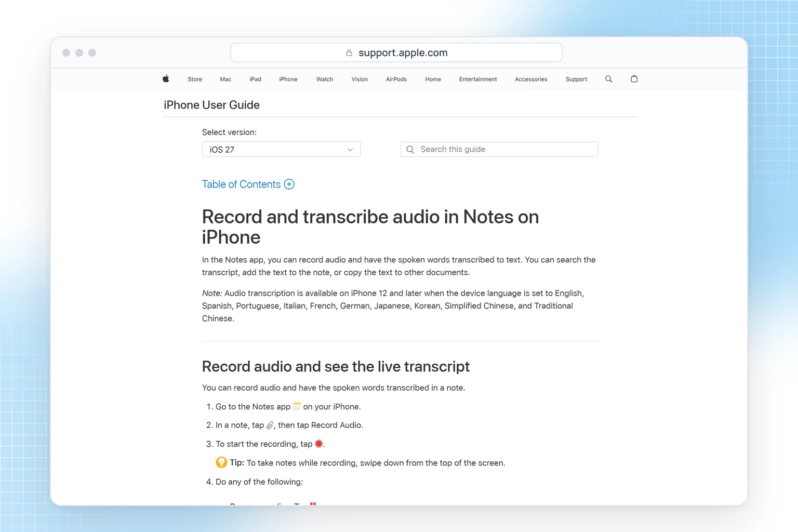The width and height of the screenshot is (798, 532).
Task: Open the shopping bag icon
Action: pos(634,79)
